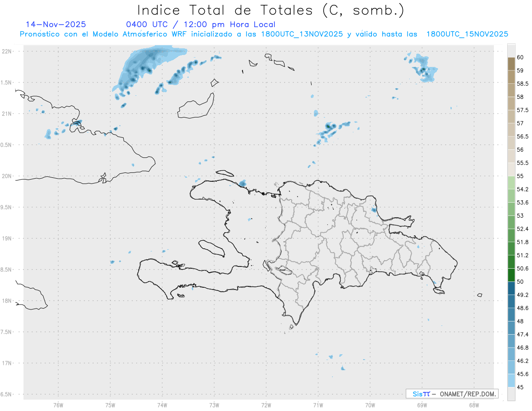The image size is (532, 411).
Task: Click the date label '14-Nov-2025'
Action: pyautogui.click(x=56, y=24)
